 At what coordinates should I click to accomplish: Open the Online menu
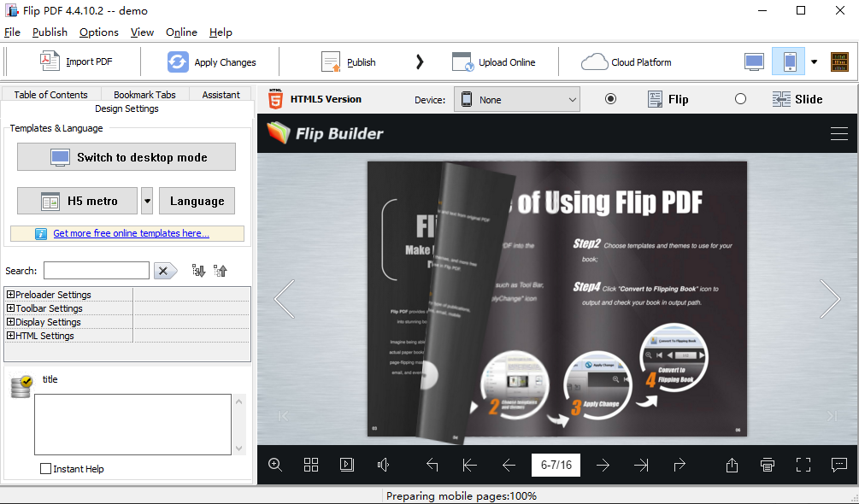(x=181, y=32)
